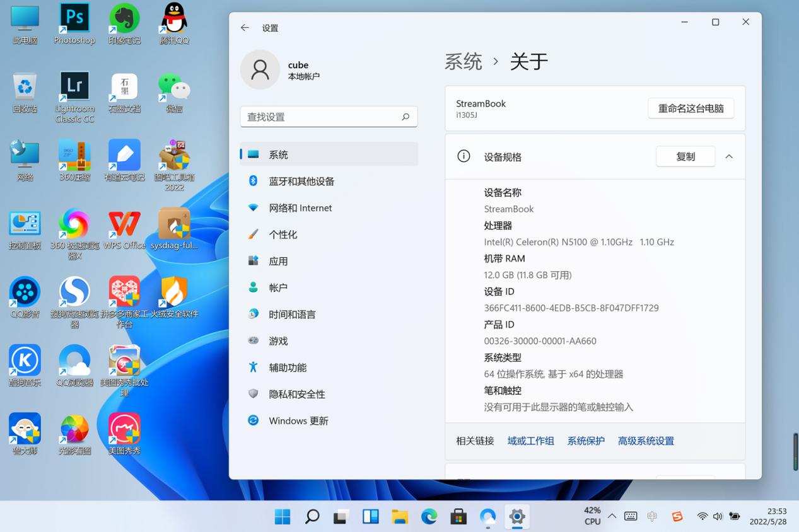Screen dimensions: 799x532
Task: Open 搜狗高速浏览器 desktop shortcut
Action: click(74, 303)
